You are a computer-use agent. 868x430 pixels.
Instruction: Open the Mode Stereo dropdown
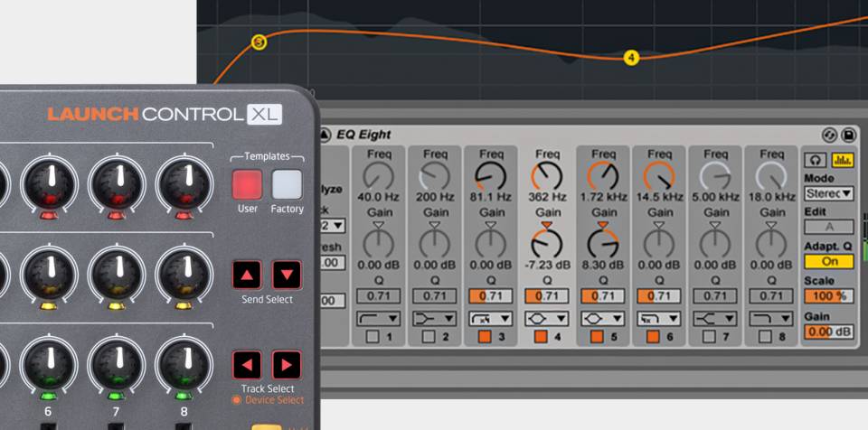coord(829,193)
